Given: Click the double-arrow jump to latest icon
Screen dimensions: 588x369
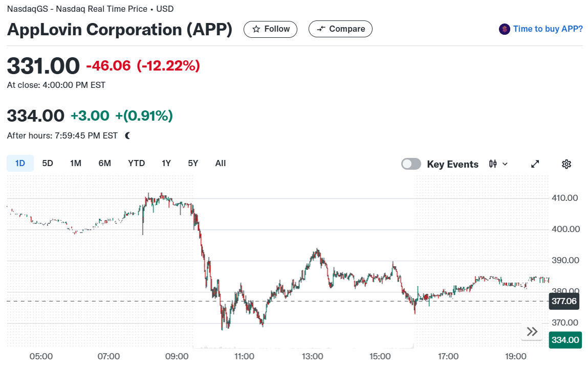Looking at the screenshot, I should point(532,332).
